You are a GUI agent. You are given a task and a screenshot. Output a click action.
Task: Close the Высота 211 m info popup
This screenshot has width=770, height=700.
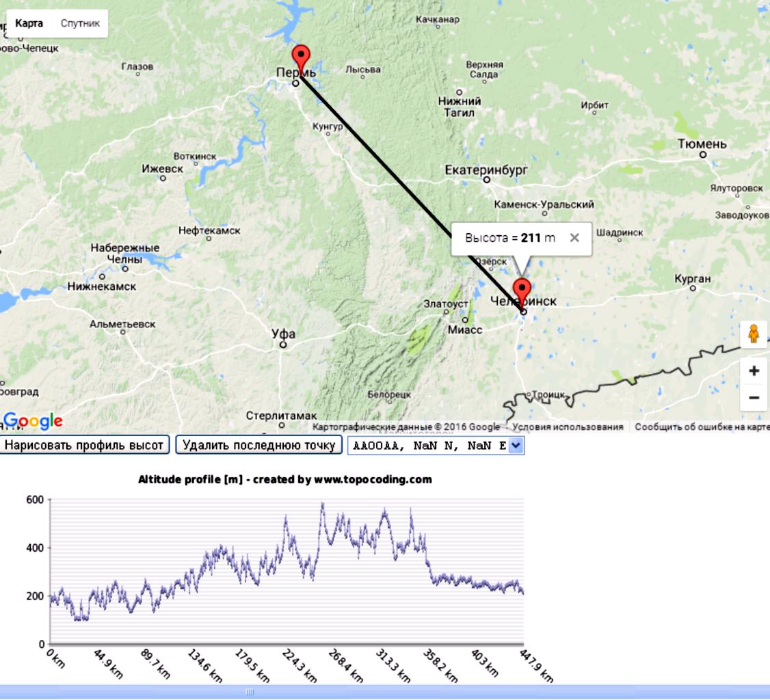pyautogui.click(x=574, y=238)
